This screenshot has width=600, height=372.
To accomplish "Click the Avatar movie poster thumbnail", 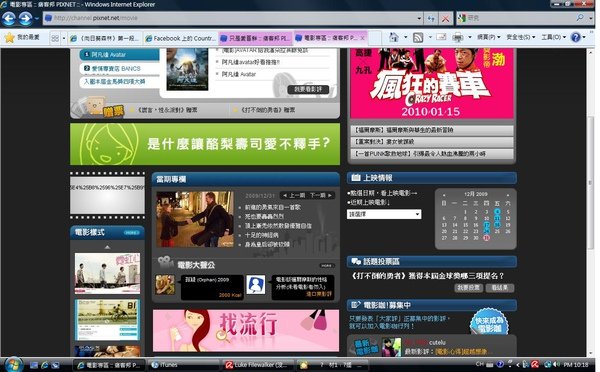I will coord(187,69).
